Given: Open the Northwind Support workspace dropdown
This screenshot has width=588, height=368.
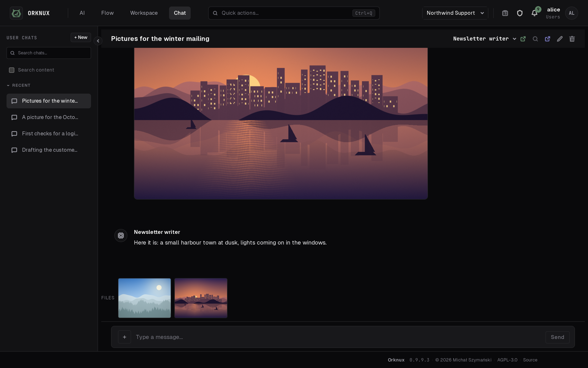Looking at the screenshot, I should coord(455,13).
